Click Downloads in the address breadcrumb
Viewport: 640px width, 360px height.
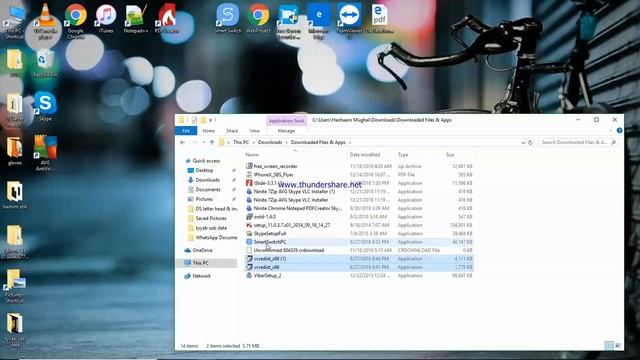click(270, 142)
